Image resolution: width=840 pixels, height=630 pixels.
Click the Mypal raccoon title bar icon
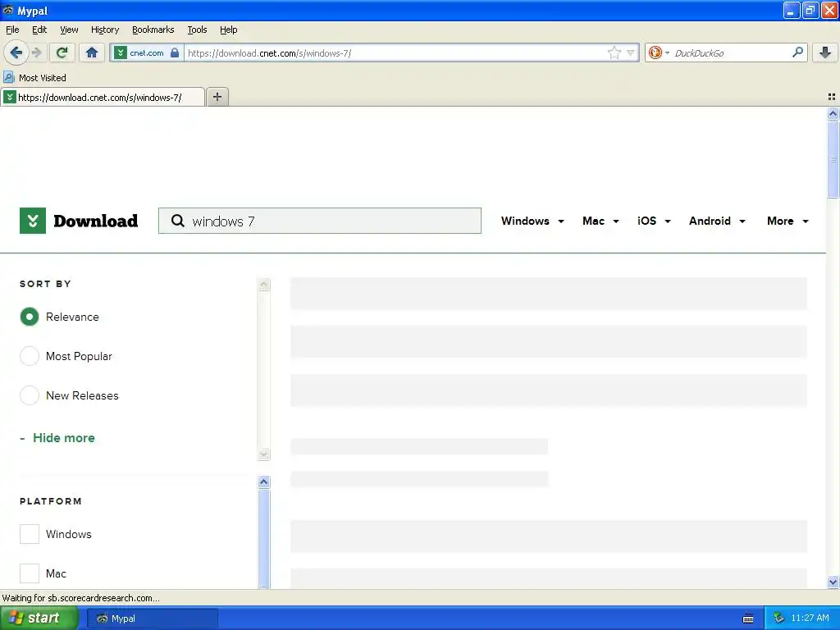click(8, 10)
